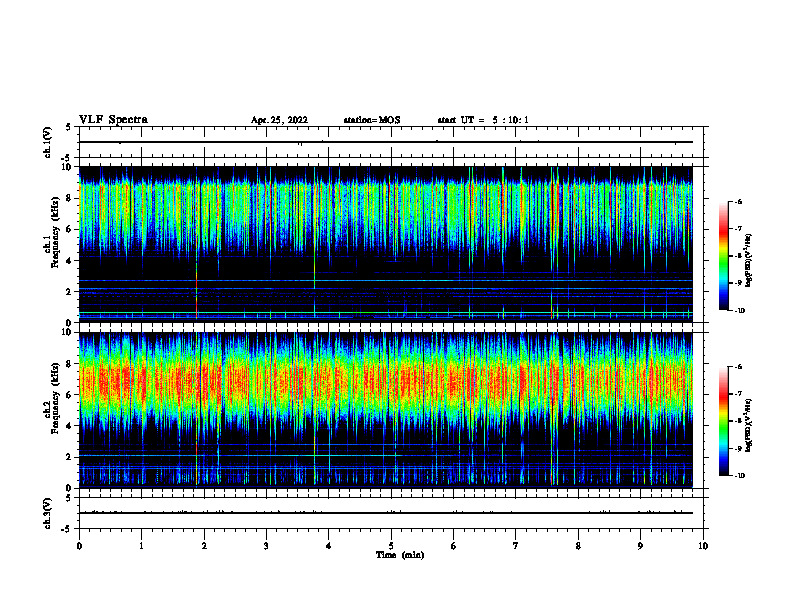Click time tick label '7' on the x-axis
The width and height of the screenshot is (792, 612).
point(516,546)
